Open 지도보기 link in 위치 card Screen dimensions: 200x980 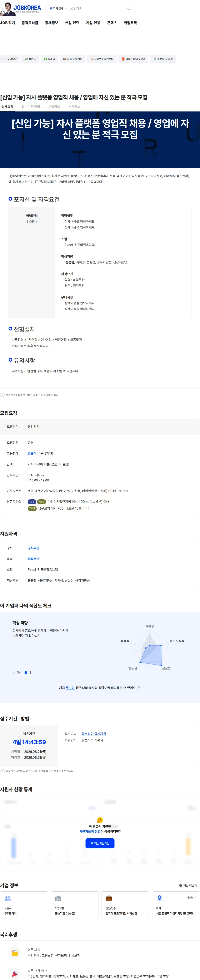coord(191,897)
